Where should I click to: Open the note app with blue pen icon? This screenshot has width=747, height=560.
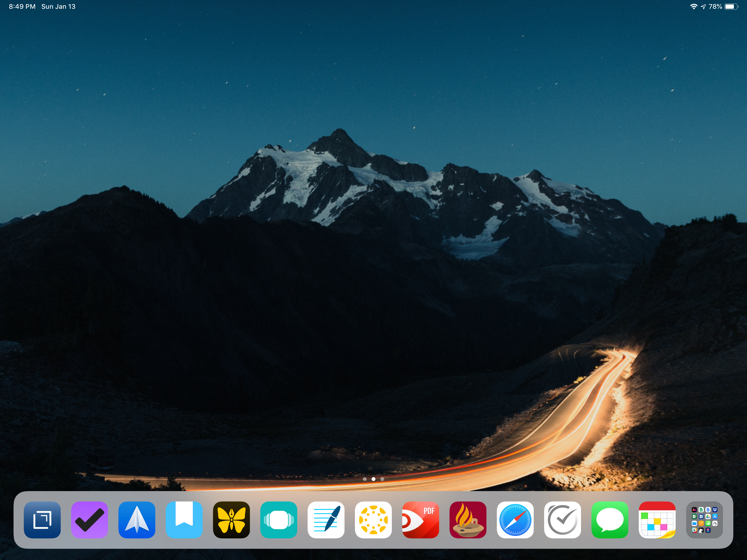pyautogui.click(x=326, y=520)
